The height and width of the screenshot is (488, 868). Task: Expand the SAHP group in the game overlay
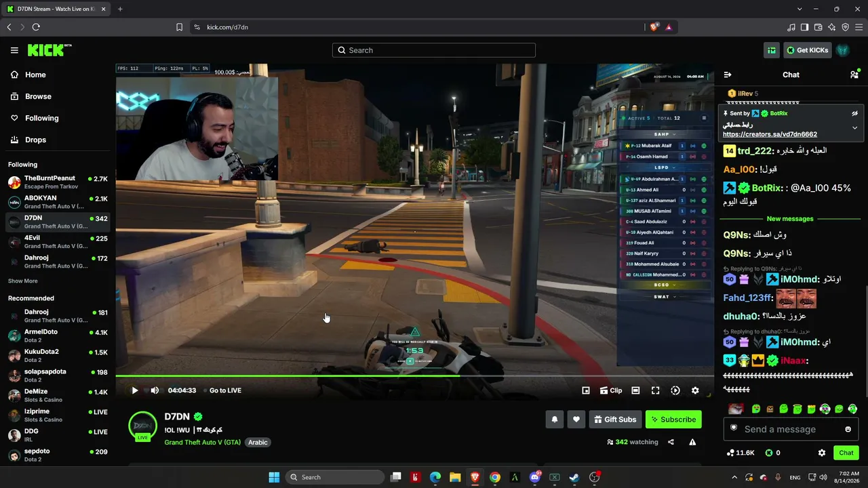pyautogui.click(x=663, y=134)
